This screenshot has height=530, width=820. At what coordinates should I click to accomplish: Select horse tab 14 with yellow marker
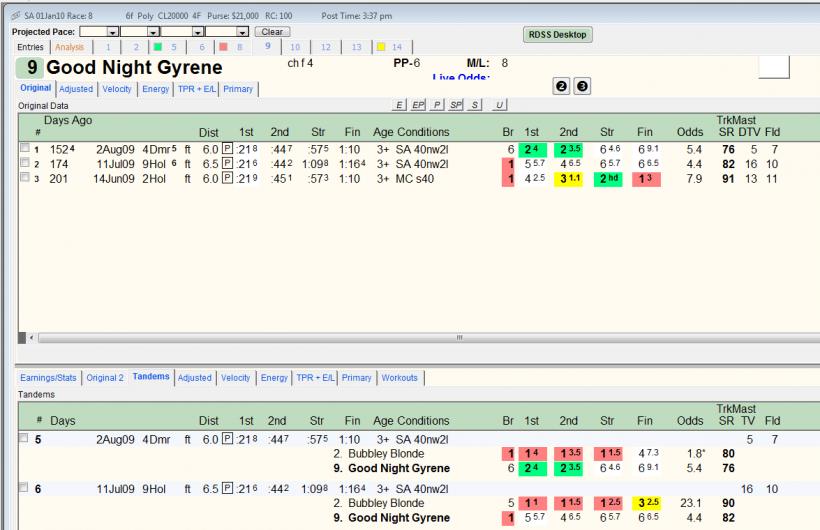point(390,47)
